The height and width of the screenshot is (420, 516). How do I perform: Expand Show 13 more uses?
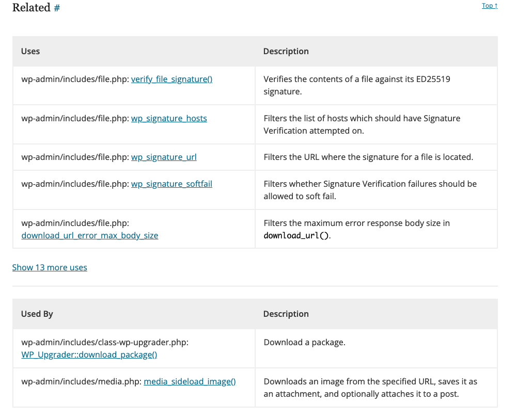(50, 267)
